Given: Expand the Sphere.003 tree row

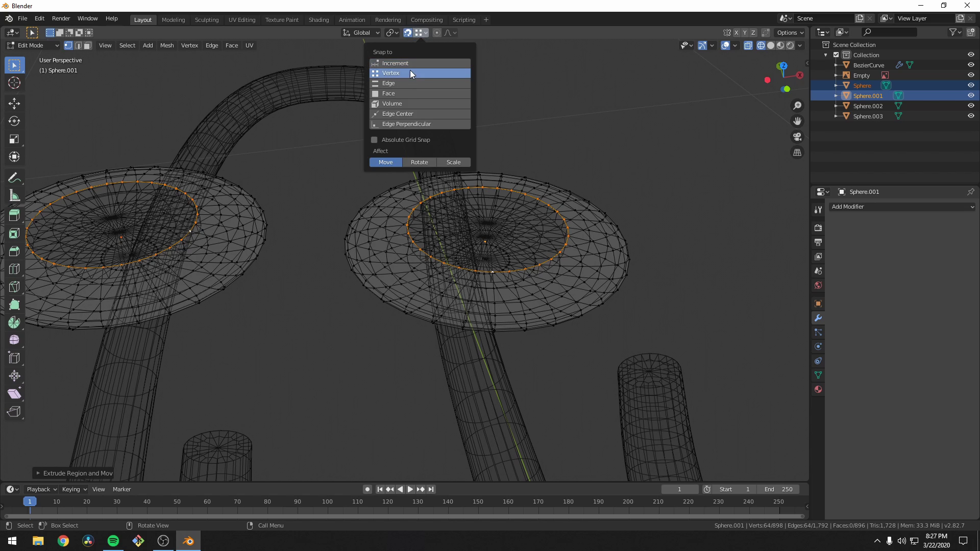Looking at the screenshot, I should point(836,116).
